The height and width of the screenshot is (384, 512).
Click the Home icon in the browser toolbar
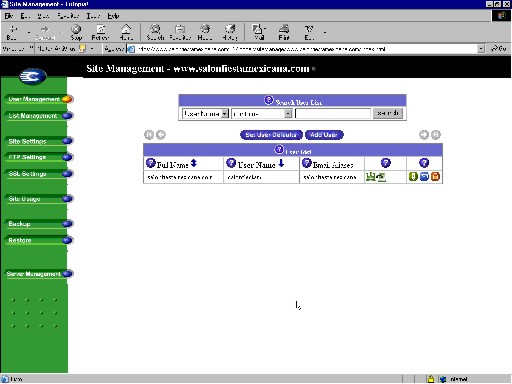click(126, 32)
